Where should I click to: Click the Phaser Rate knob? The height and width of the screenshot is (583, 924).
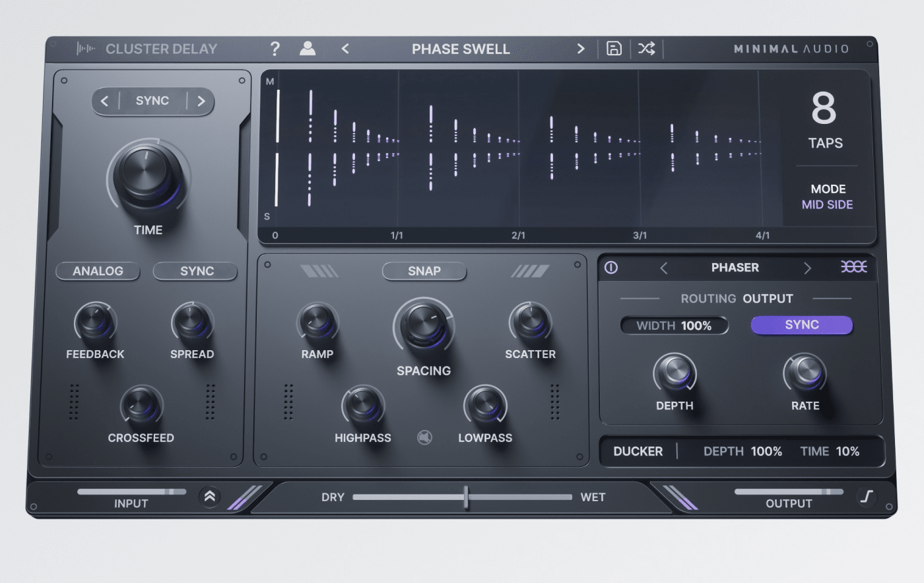pos(805,373)
